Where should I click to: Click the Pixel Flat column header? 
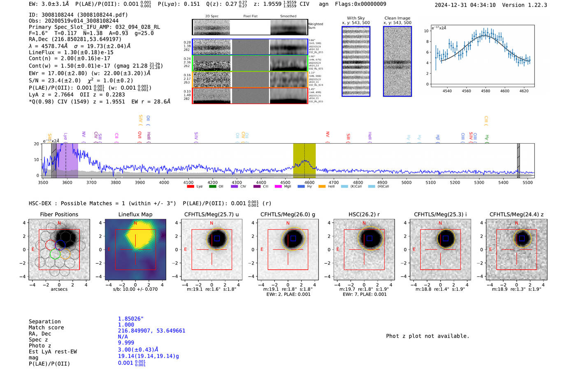click(250, 16)
